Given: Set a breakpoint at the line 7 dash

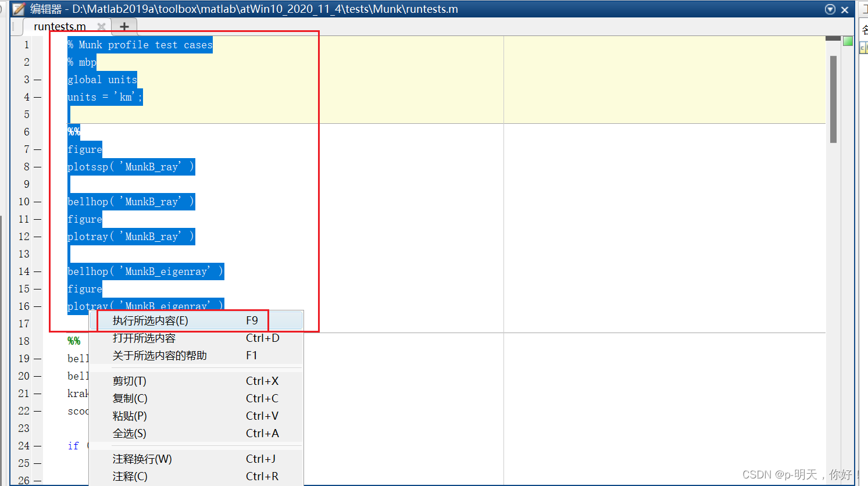Looking at the screenshot, I should point(37,149).
